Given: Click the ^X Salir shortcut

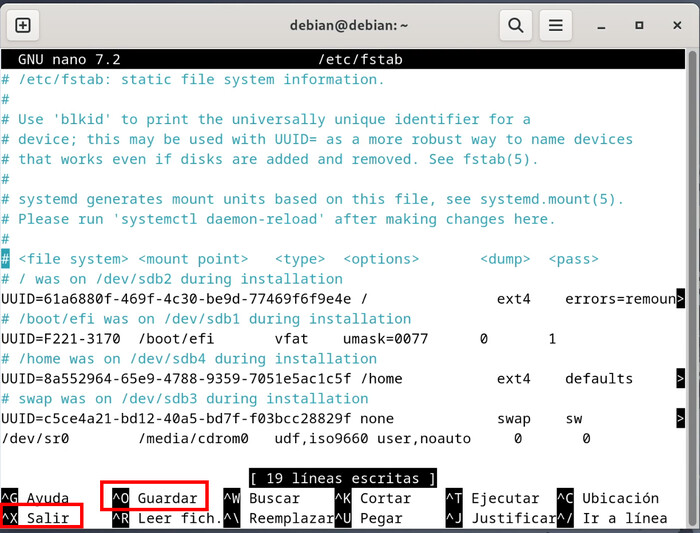Looking at the screenshot, I should point(36,518).
